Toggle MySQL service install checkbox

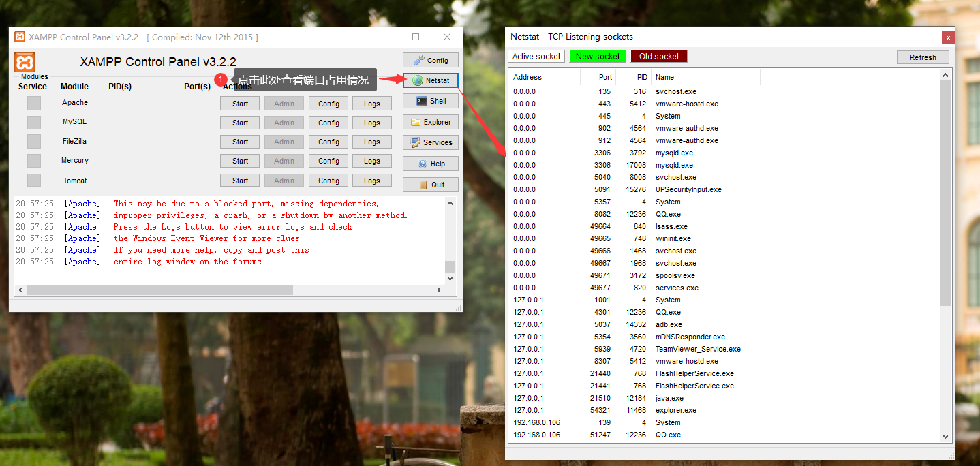(33, 122)
